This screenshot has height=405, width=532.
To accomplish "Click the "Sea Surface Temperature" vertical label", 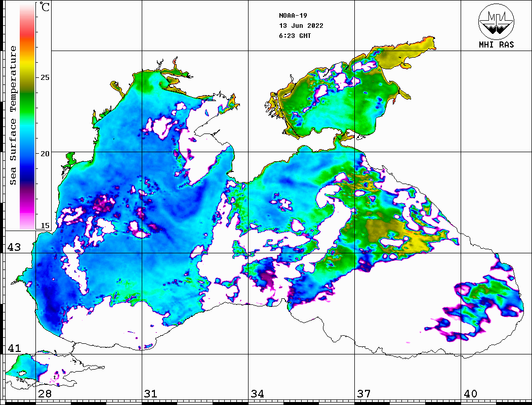I will (13, 116).
